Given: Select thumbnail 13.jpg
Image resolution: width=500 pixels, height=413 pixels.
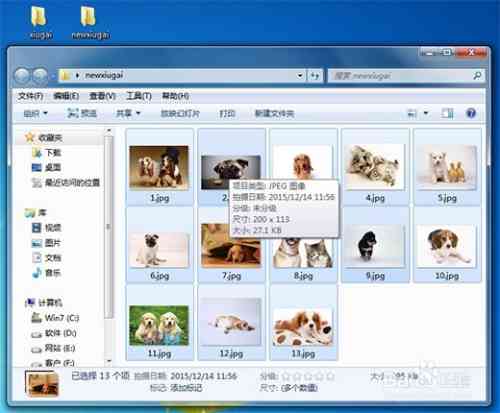Looking at the screenshot, I should 303,323.
